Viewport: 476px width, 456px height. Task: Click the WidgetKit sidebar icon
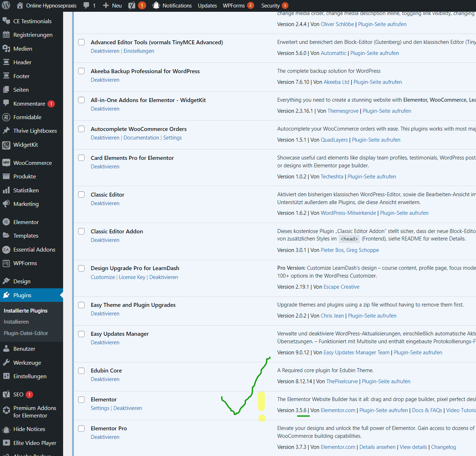(6, 145)
